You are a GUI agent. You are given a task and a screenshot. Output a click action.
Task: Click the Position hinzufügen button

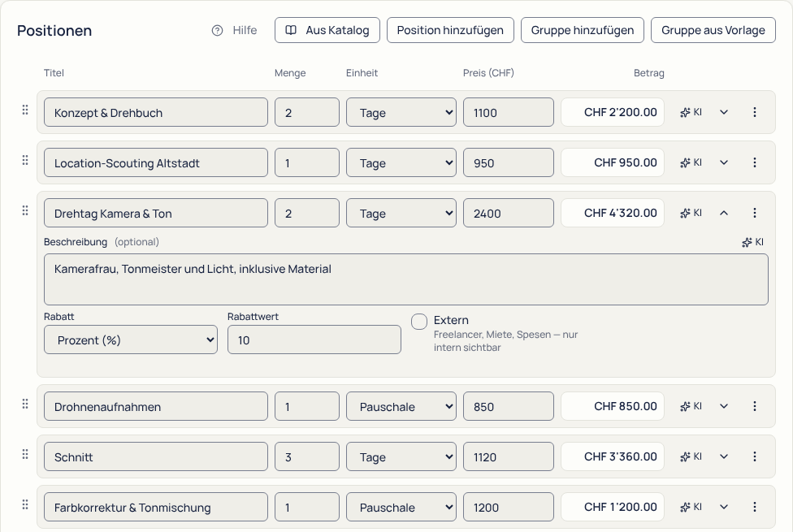coord(450,30)
